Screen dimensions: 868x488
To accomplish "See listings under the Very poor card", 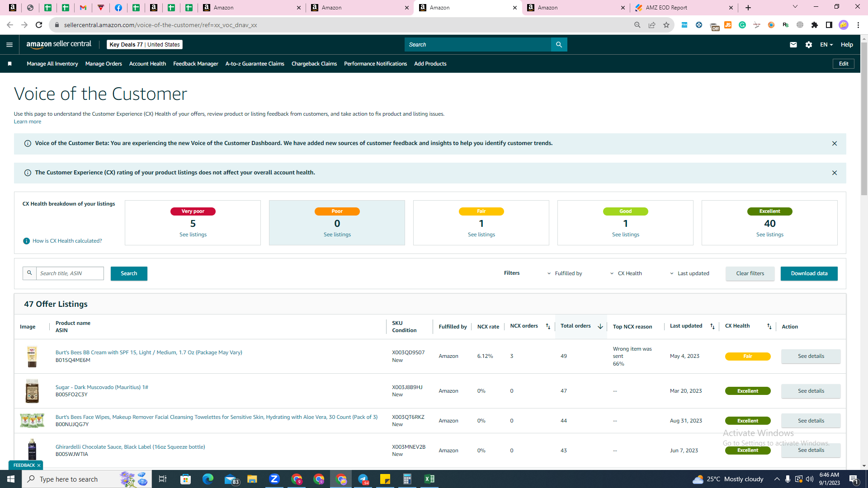I will (x=193, y=235).
